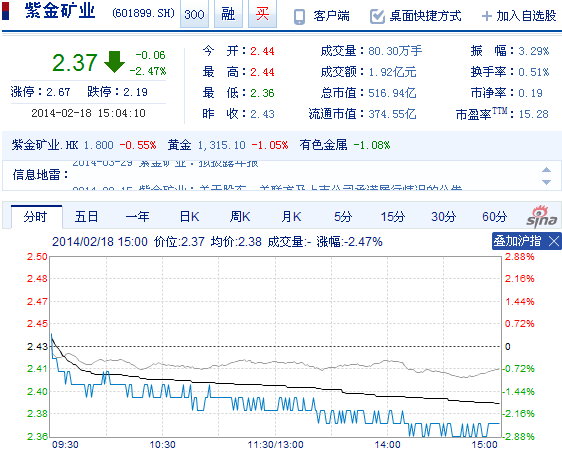The width and height of the screenshot is (562, 451).
Task: Switch to the 周K weekly candlestick tab
Action: (x=240, y=217)
